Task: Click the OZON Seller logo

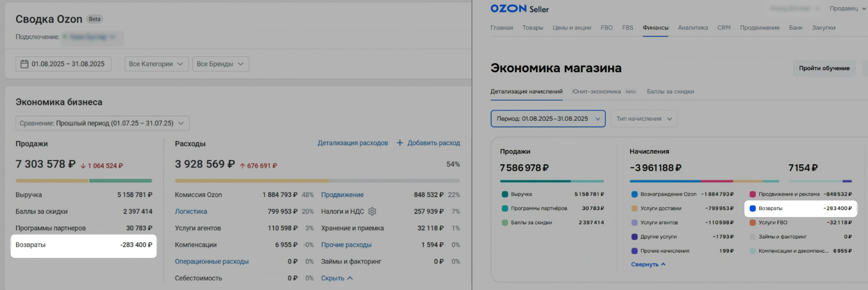Action: pyautogui.click(x=519, y=9)
